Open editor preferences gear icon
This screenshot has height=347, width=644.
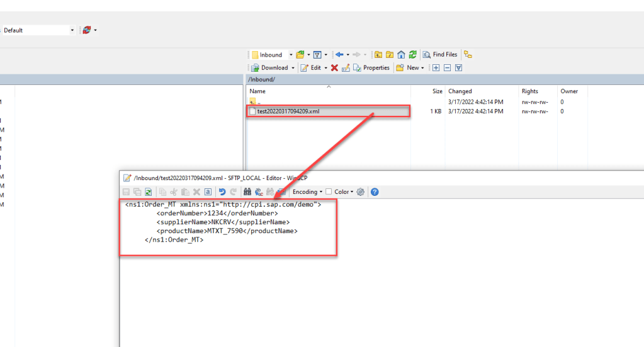[361, 192]
